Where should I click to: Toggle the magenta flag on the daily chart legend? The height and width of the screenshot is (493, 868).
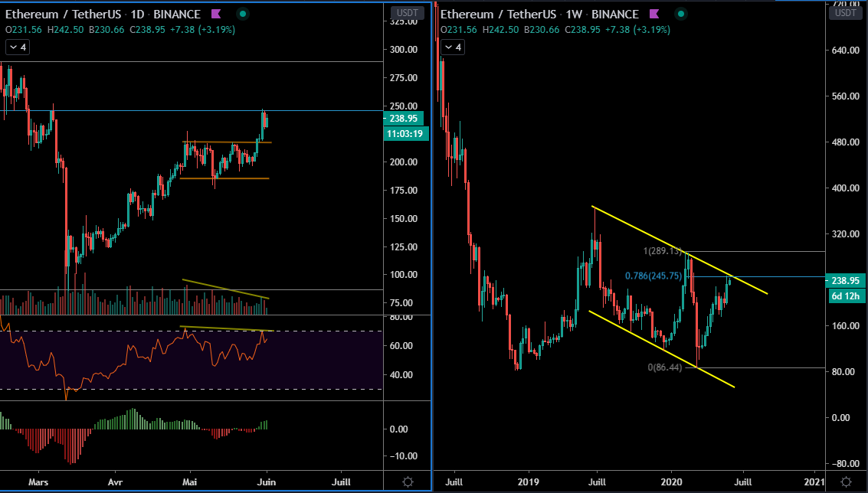[215, 14]
